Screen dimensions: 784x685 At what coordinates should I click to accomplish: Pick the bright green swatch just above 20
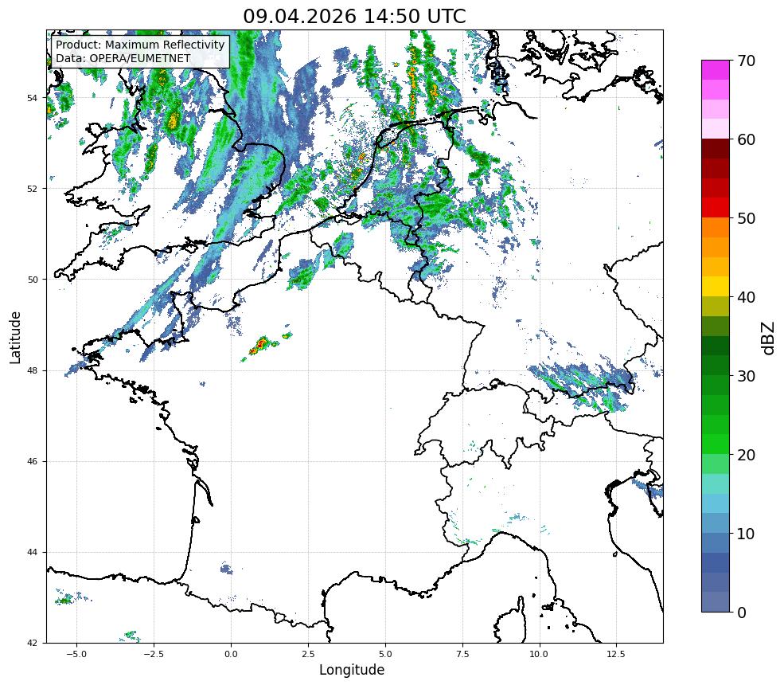coord(716,444)
